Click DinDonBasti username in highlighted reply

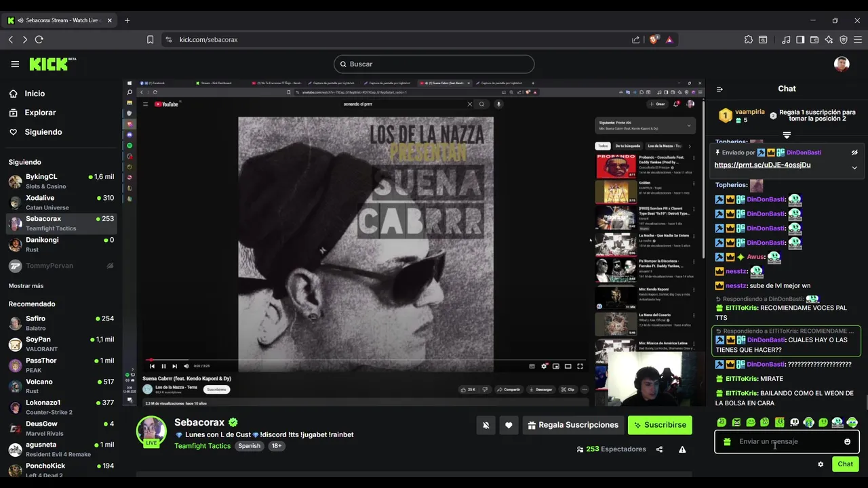pyautogui.click(x=766, y=340)
